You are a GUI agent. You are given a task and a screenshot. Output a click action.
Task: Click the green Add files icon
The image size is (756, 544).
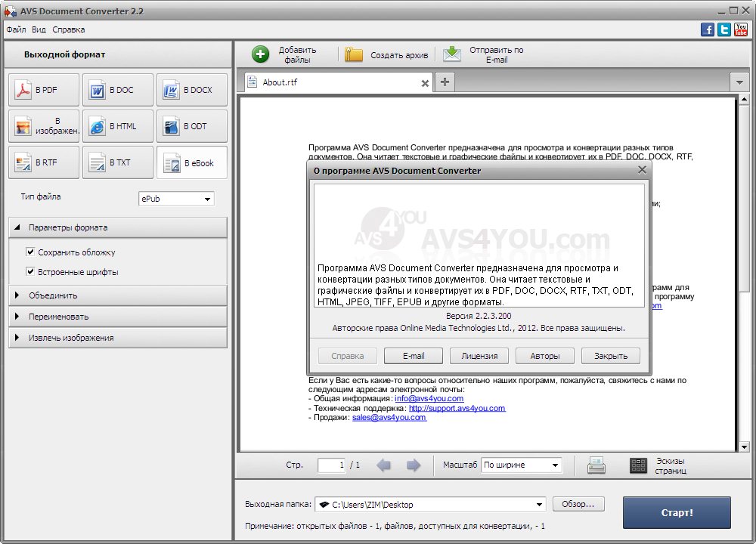pyautogui.click(x=260, y=54)
